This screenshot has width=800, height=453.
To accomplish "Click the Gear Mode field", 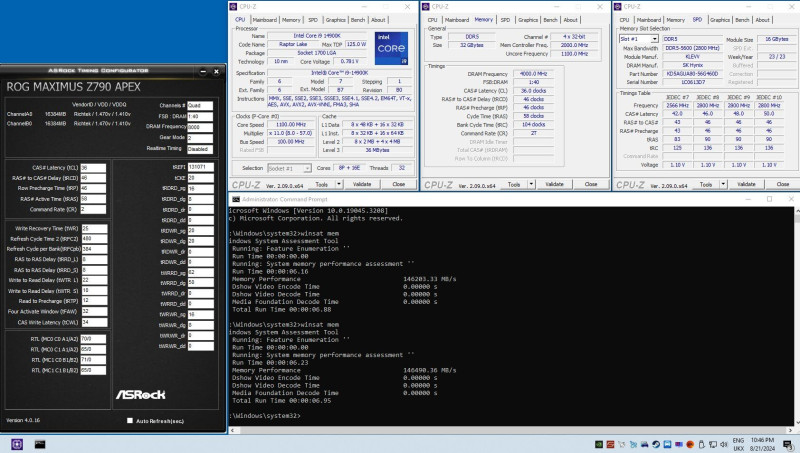I will tap(200, 138).
